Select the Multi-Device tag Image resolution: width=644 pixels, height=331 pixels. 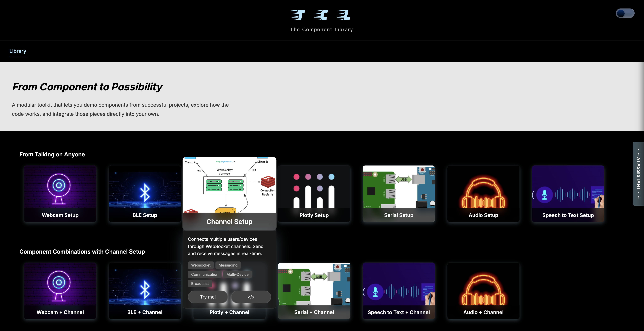tap(238, 275)
